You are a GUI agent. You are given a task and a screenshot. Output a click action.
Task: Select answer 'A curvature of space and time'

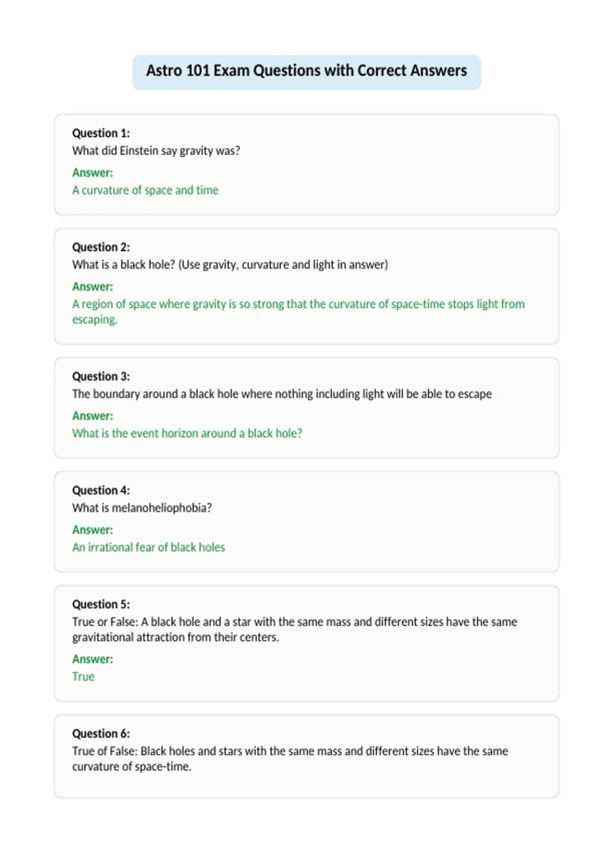145,190
